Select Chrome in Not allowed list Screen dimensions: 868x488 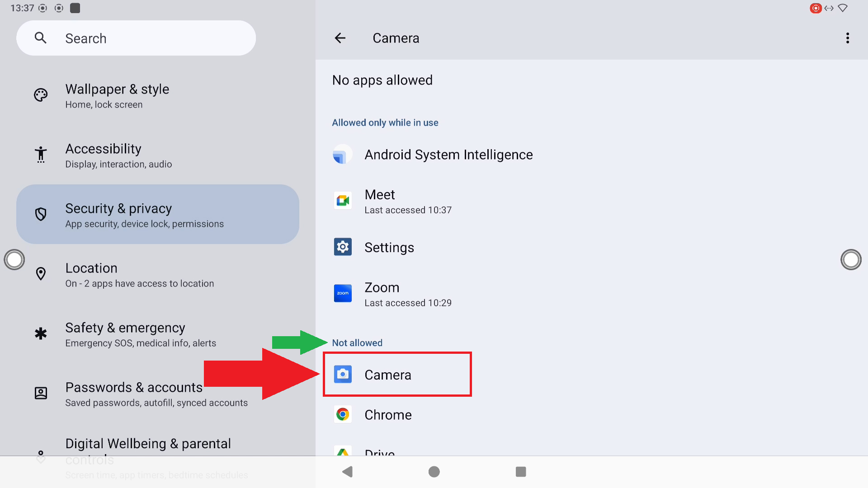(x=388, y=415)
